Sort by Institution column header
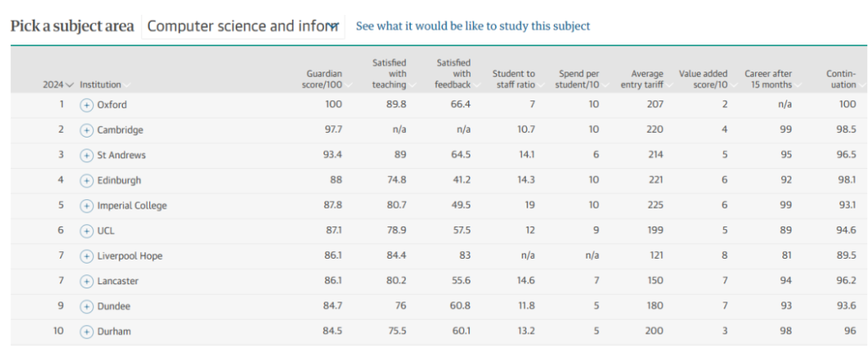Image resolution: width=868 pixels, height=346 pixels. [x=101, y=84]
